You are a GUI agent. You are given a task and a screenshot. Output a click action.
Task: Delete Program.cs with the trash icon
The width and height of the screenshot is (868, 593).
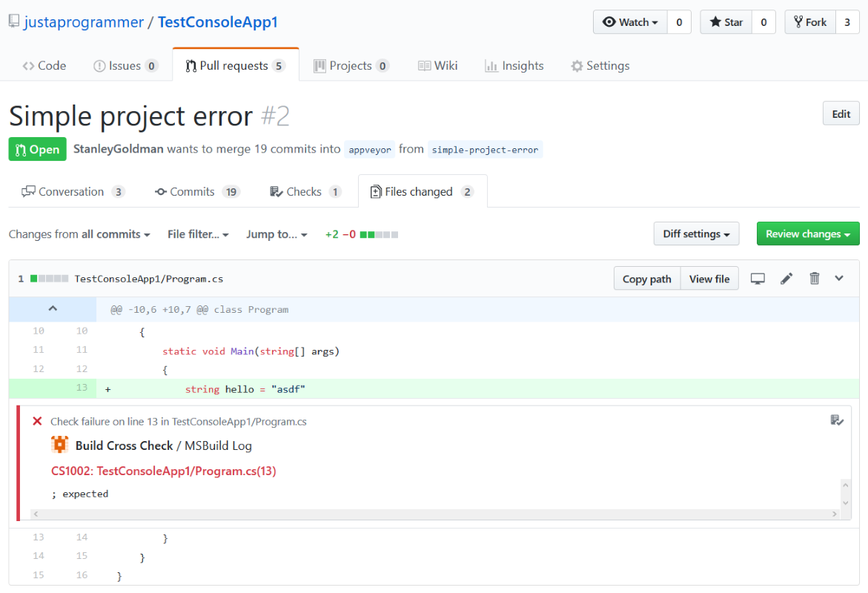[815, 279]
